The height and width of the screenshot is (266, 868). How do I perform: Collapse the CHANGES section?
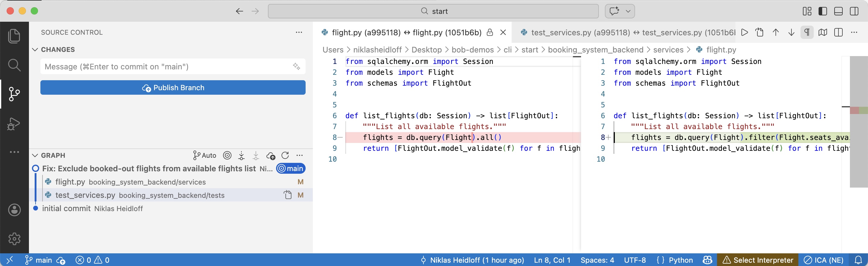[35, 49]
